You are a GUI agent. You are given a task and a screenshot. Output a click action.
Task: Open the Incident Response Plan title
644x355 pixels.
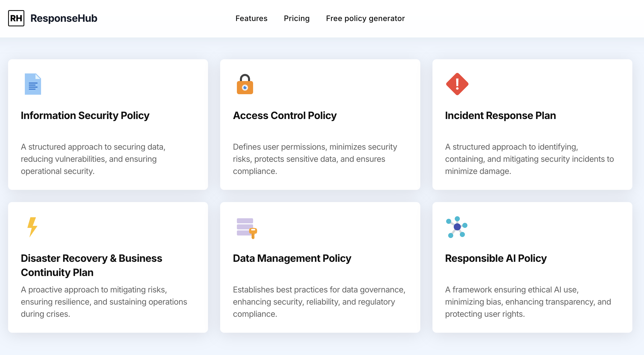click(x=500, y=115)
